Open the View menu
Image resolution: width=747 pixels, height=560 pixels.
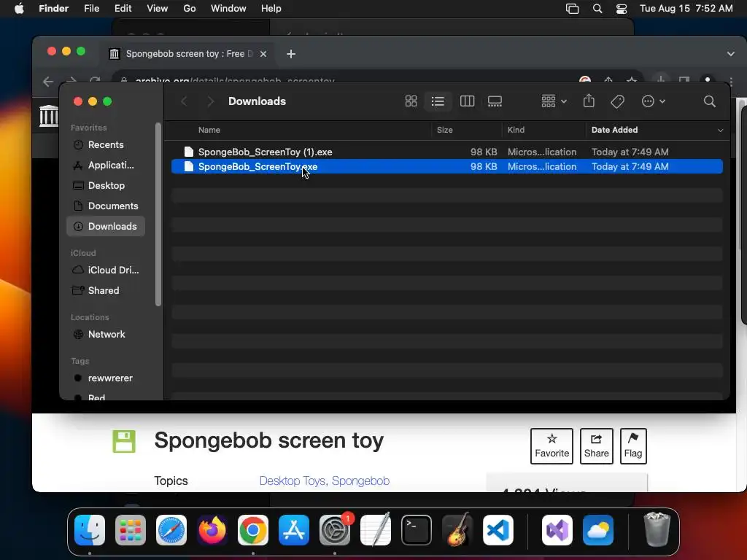coord(158,9)
